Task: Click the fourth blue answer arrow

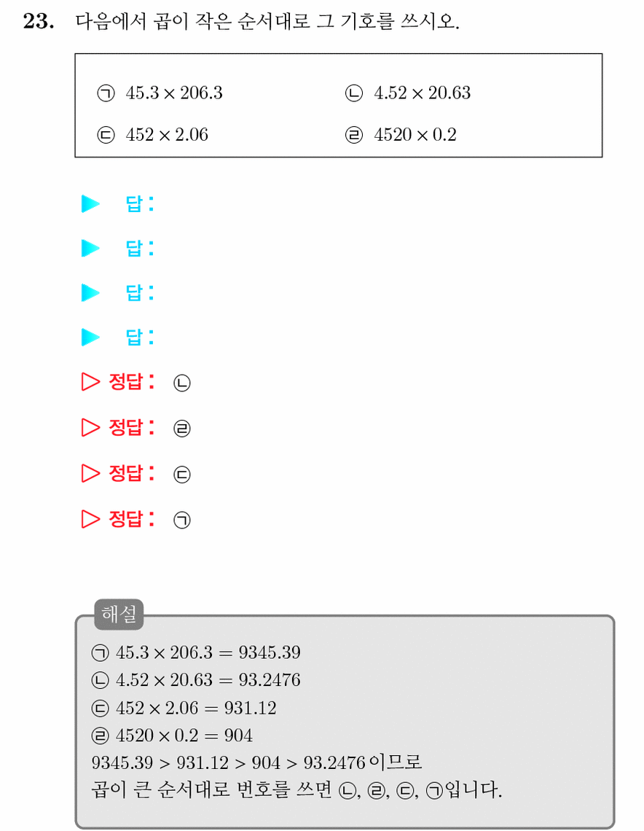Action: (x=90, y=337)
